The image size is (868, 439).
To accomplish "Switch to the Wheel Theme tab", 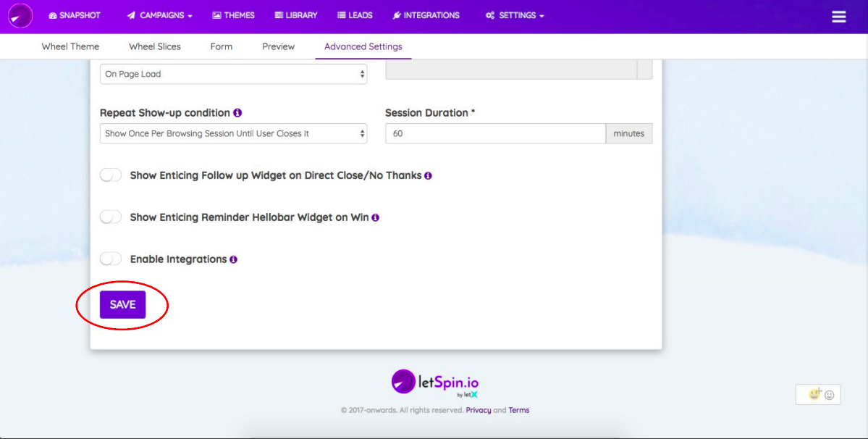I will point(70,46).
